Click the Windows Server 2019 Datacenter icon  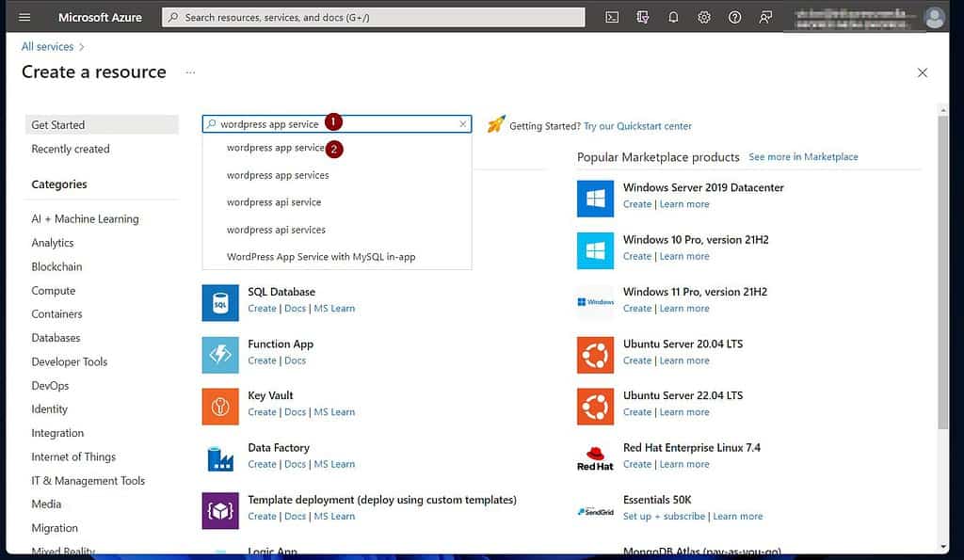click(x=595, y=199)
